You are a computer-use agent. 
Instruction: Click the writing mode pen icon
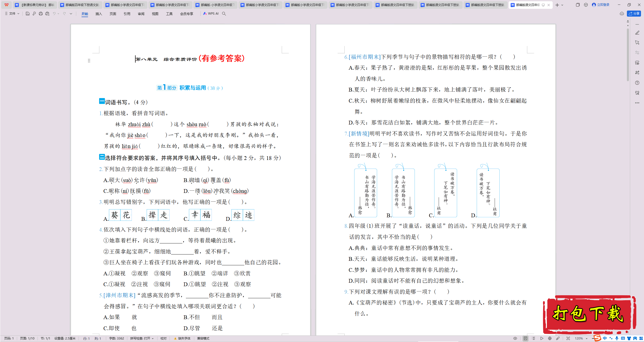(x=558, y=338)
